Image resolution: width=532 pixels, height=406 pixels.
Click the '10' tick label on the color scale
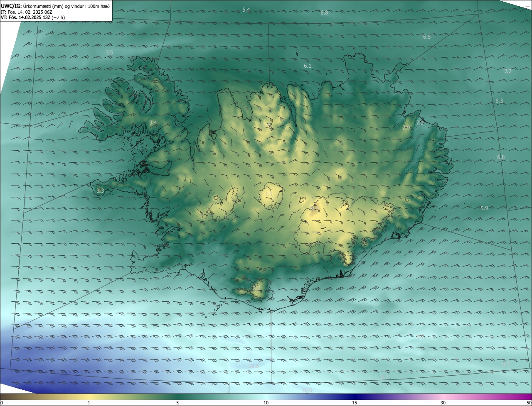pyautogui.click(x=266, y=403)
